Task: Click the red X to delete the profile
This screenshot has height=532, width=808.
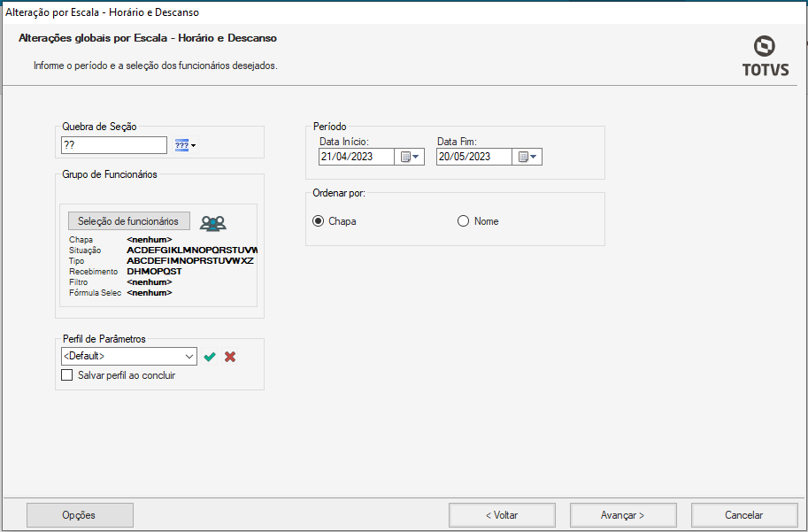Action: pyautogui.click(x=230, y=357)
